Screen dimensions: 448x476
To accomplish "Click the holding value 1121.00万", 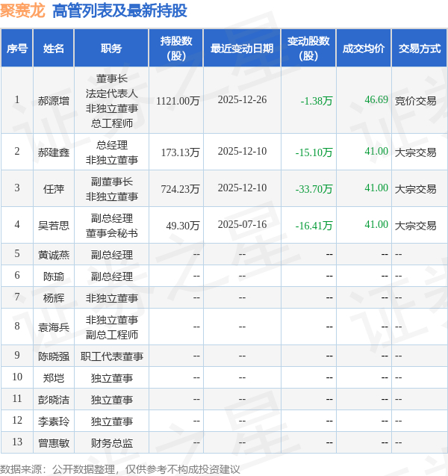I will [178, 100].
